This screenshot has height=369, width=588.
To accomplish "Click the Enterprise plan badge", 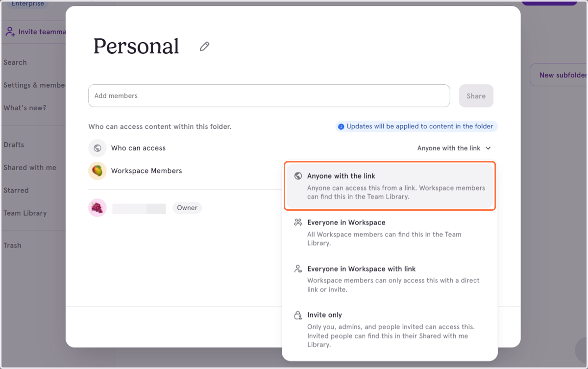I will click(x=27, y=4).
